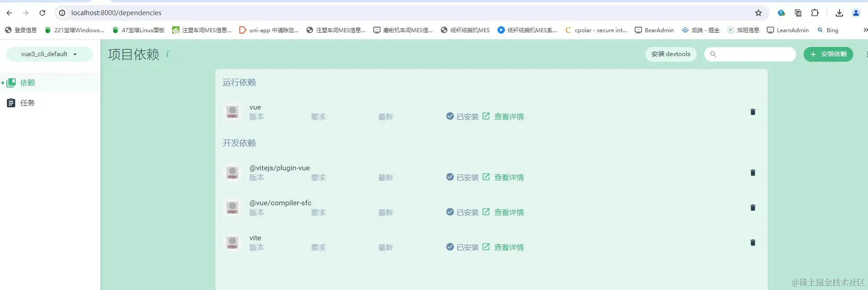The image size is (868, 290).
Task: Open the BearAdmin bookmark
Action: [654, 30]
